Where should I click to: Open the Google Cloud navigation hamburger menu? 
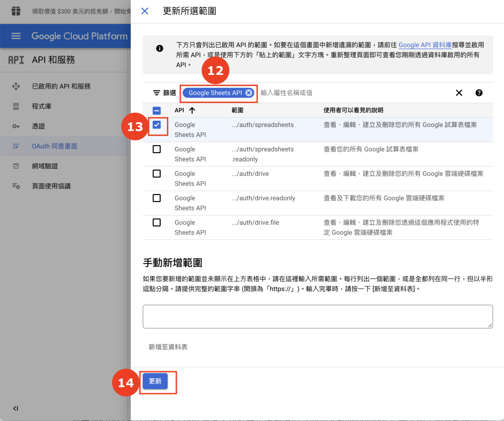16,36
